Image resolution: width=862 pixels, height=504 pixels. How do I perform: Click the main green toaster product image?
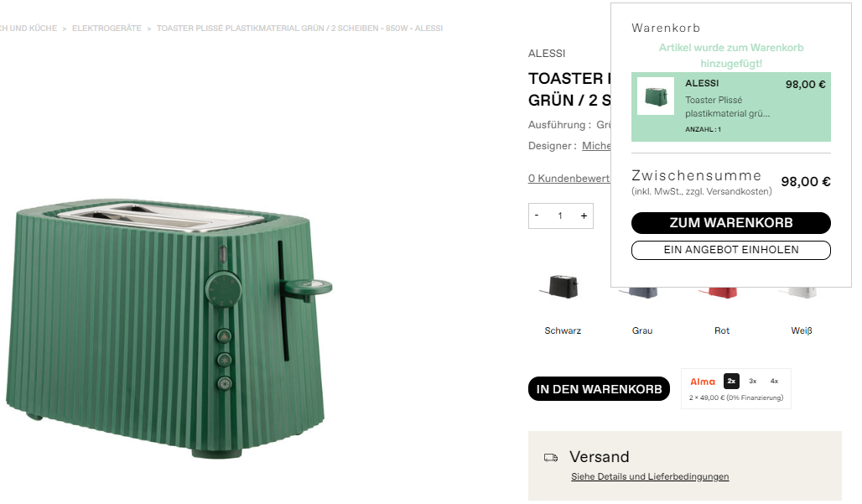(x=169, y=329)
